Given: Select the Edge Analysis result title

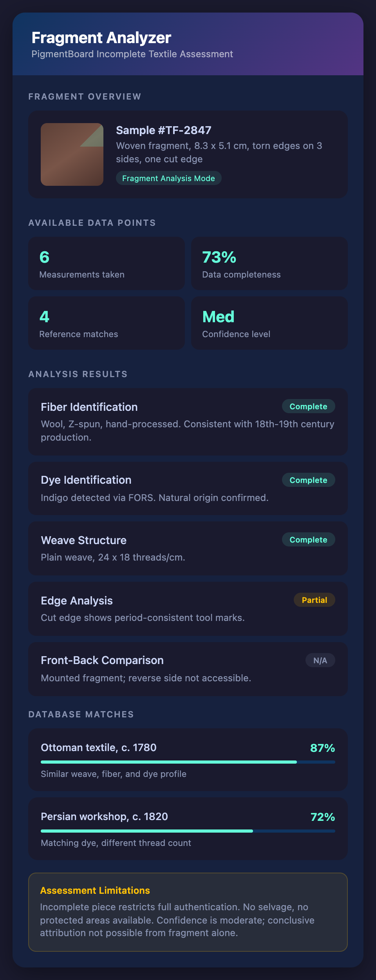Looking at the screenshot, I should (77, 601).
